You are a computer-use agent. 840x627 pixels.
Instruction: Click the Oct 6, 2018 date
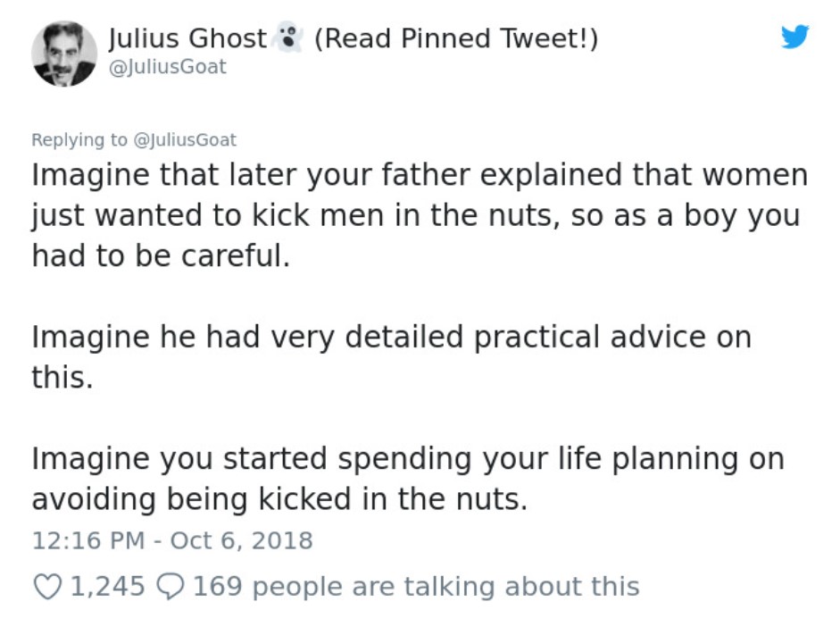tap(242, 540)
